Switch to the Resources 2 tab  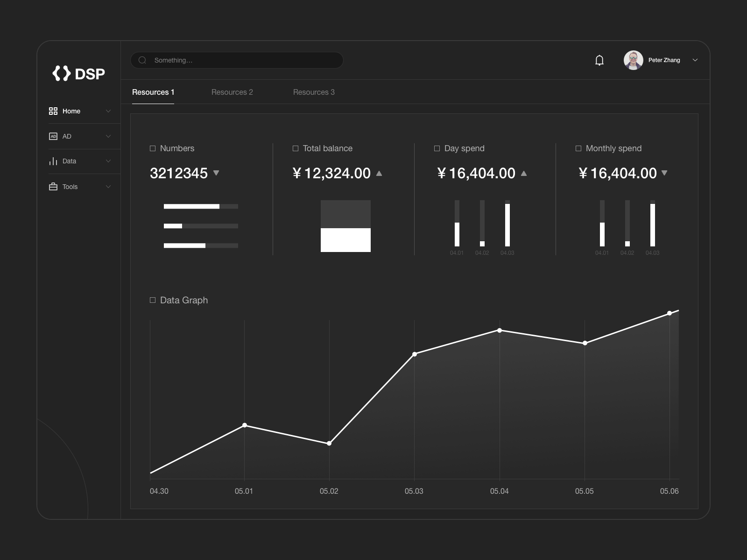point(233,92)
